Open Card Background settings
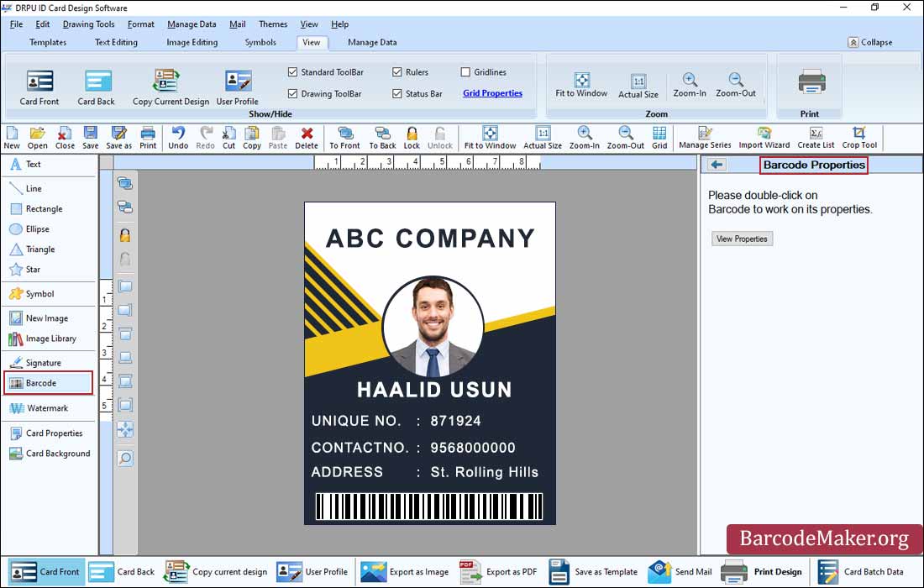 pyautogui.click(x=49, y=454)
